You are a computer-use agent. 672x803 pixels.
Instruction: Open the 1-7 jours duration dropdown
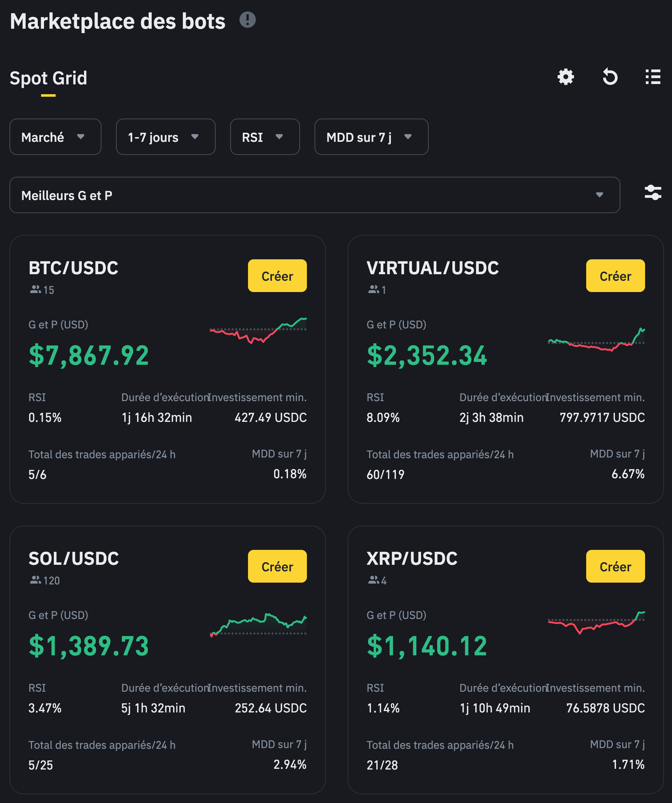[x=165, y=137]
